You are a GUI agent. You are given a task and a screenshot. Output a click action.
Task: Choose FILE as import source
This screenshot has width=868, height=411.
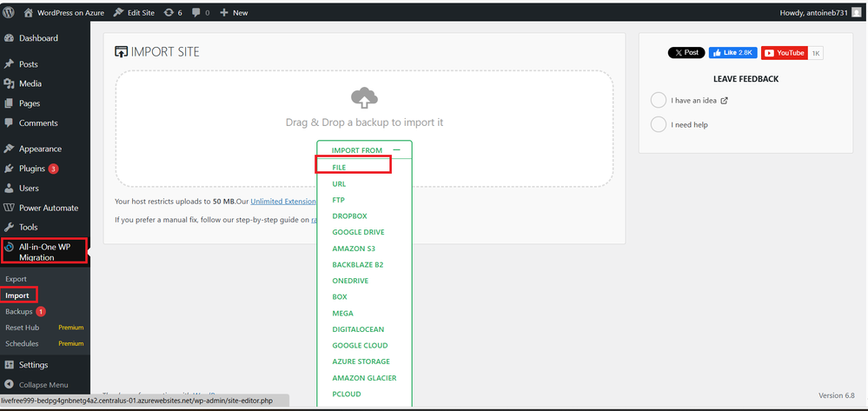point(340,167)
